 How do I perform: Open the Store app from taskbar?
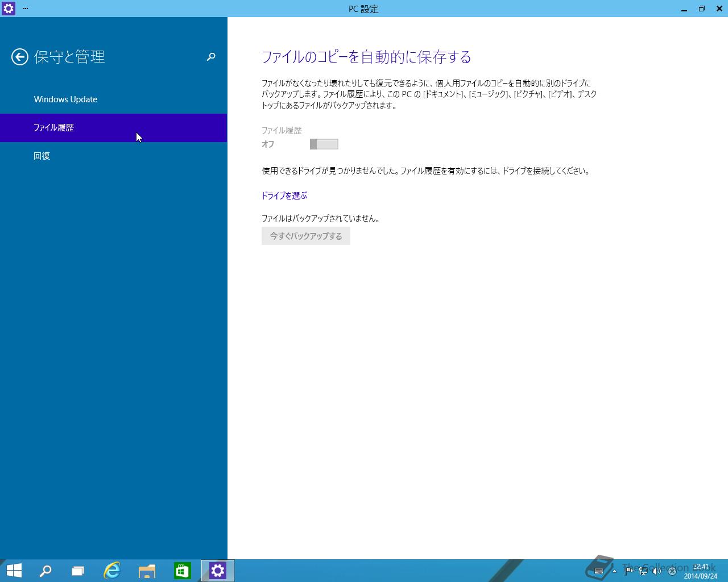click(x=182, y=571)
